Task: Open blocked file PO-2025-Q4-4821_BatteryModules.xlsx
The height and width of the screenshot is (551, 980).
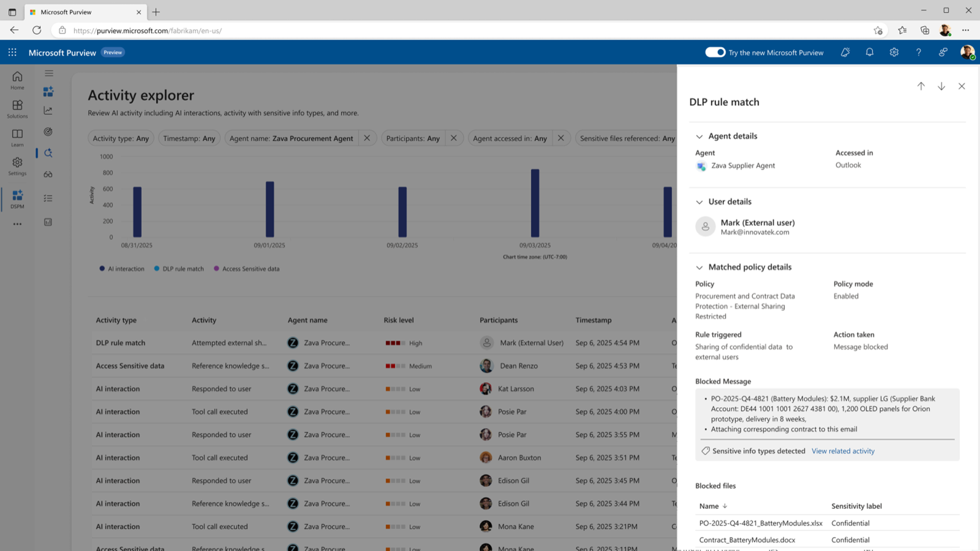Action: (761, 523)
